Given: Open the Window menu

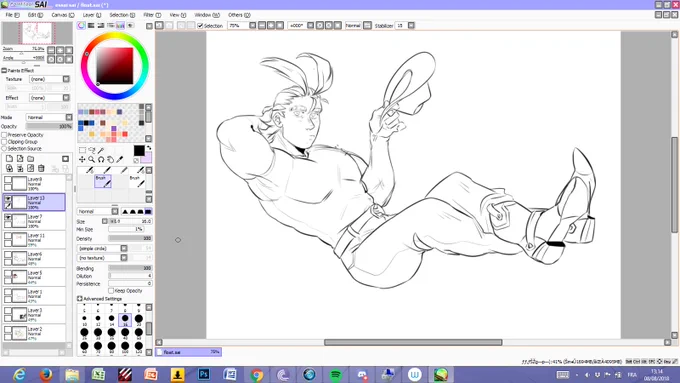Looking at the screenshot, I should 207,15.
